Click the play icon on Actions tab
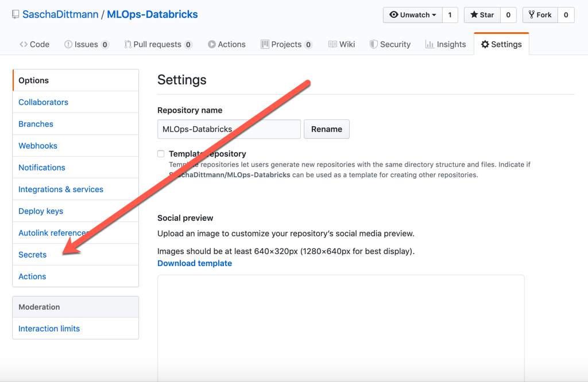This screenshot has height=382, width=588. [x=212, y=44]
